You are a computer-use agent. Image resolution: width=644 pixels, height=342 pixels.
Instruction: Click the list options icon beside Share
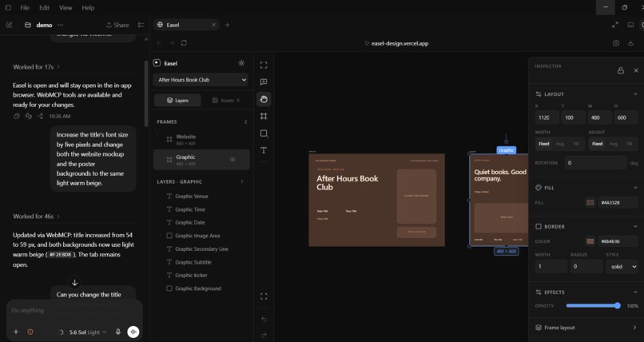click(141, 25)
